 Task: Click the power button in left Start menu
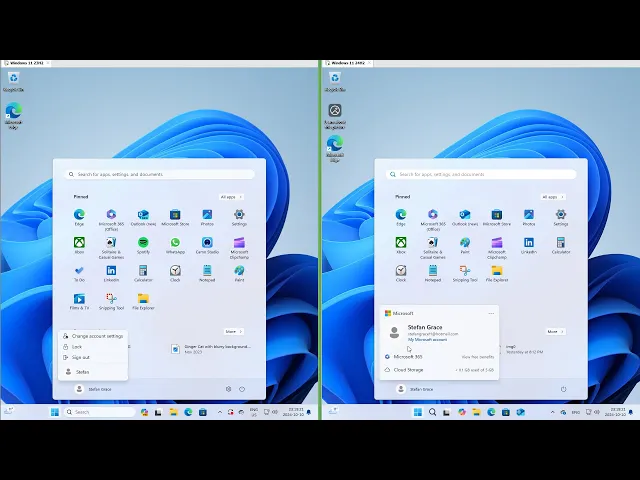[242, 389]
